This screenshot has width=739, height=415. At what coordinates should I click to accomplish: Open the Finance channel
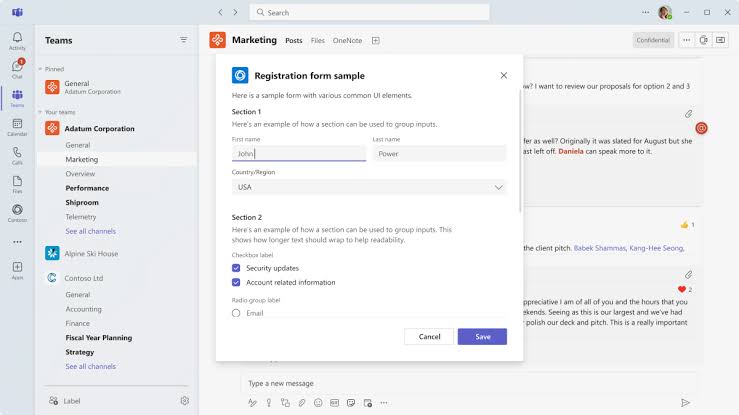point(77,323)
